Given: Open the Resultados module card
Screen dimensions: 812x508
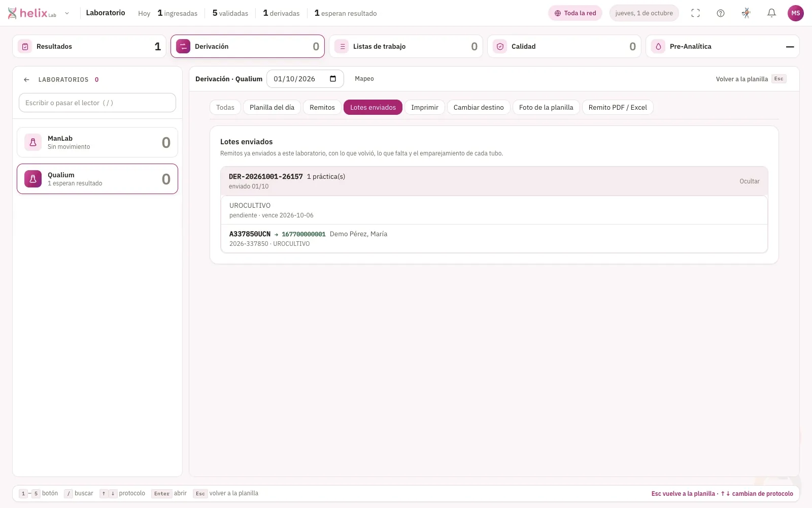Looking at the screenshot, I should point(89,46).
